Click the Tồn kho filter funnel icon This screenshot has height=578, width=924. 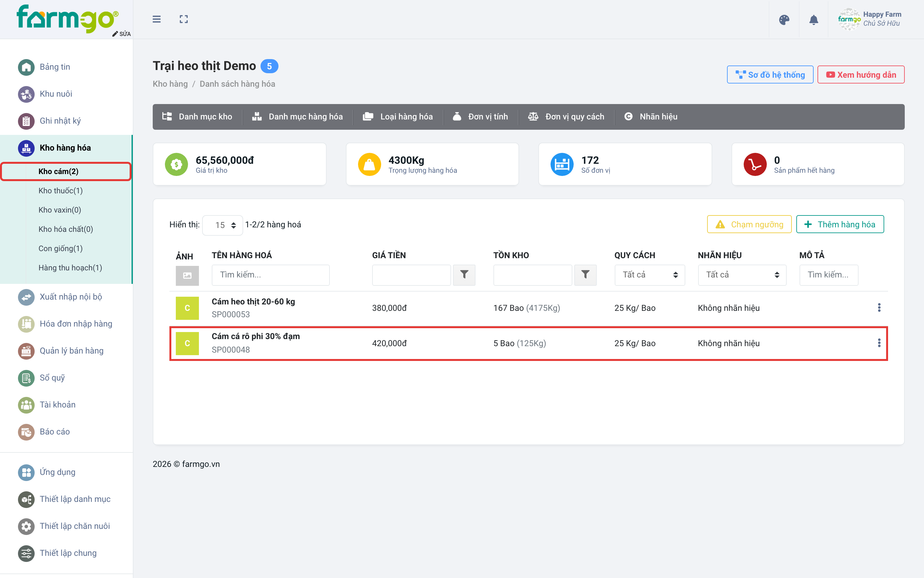click(585, 275)
